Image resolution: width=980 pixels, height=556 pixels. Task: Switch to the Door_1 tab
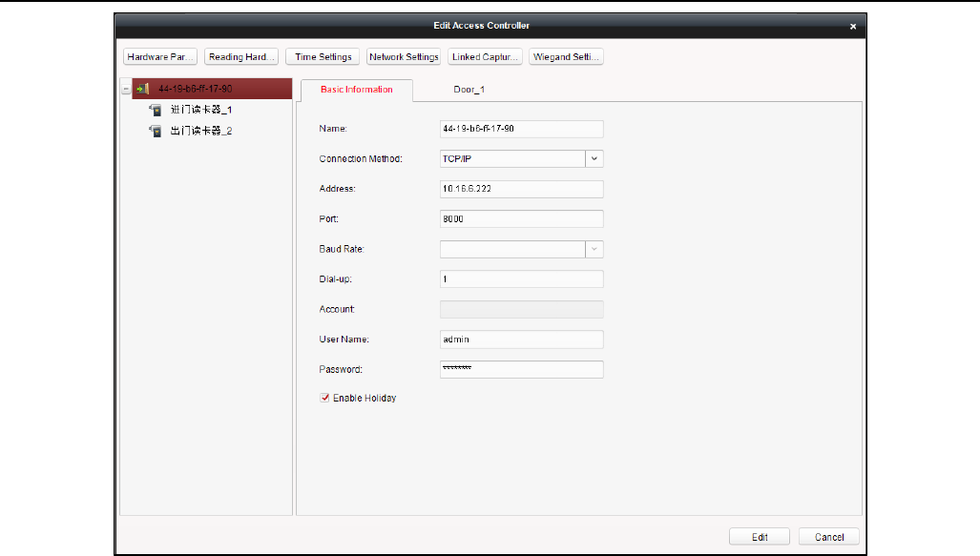pos(469,90)
